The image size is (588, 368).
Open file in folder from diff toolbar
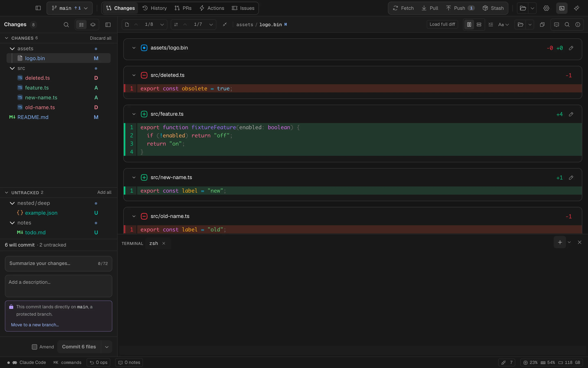pyautogui.click(x=520, y=24)
